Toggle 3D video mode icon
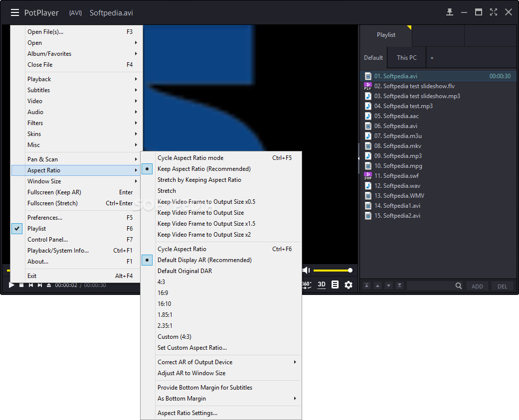The image size is (519, 420). pos(322,284)
